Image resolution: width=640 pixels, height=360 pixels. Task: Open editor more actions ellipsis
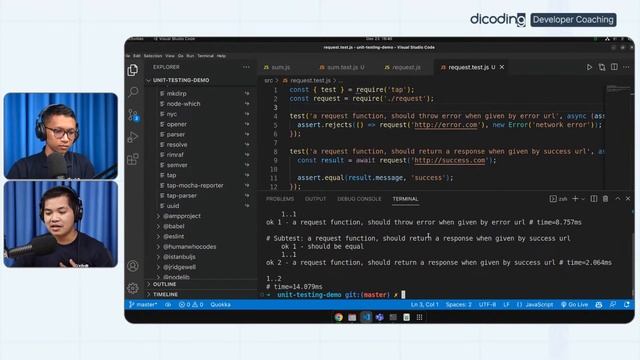tap(626, 67)
